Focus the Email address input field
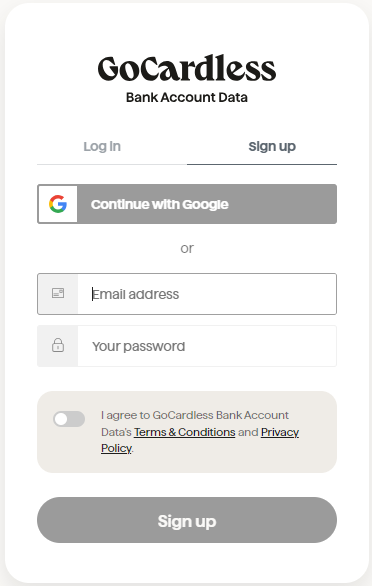Screen dimensions: 372x586 pyautogui.click(x=207, y=294)
